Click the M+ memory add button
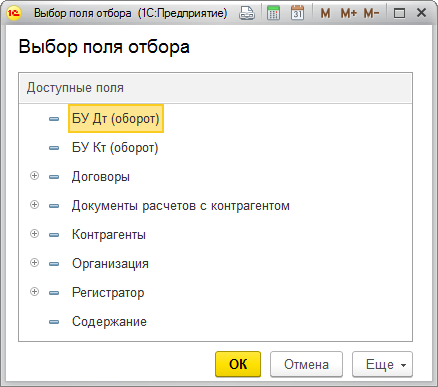Viewport: 438px width, 387px height. point(349,13)
